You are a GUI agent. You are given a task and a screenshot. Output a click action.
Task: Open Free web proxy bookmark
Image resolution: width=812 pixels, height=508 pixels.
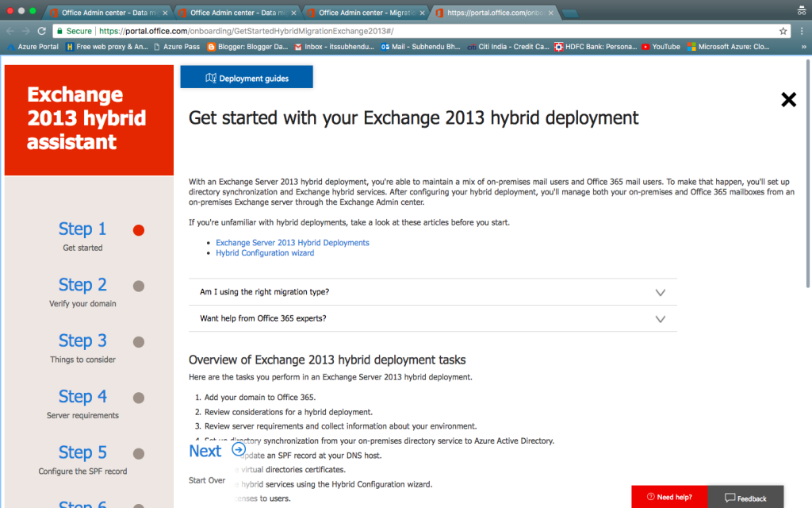pos(107,47)
